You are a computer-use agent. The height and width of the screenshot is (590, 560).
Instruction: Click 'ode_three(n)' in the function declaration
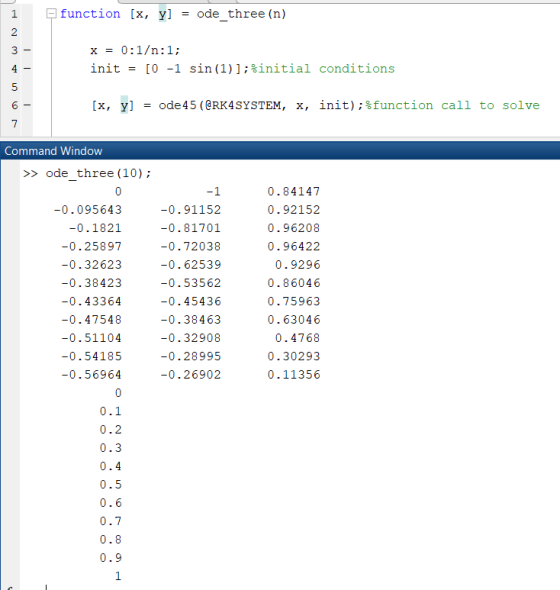click(x=241, y=14)
